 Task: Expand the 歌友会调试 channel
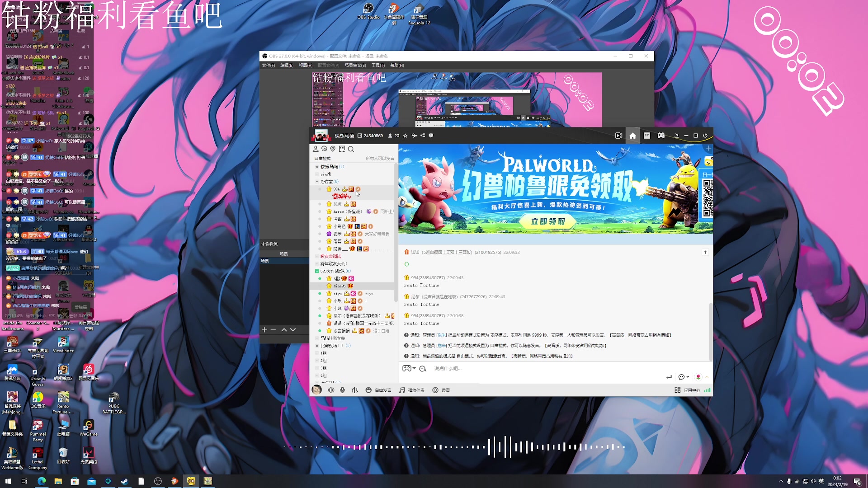tap(317, 256)
